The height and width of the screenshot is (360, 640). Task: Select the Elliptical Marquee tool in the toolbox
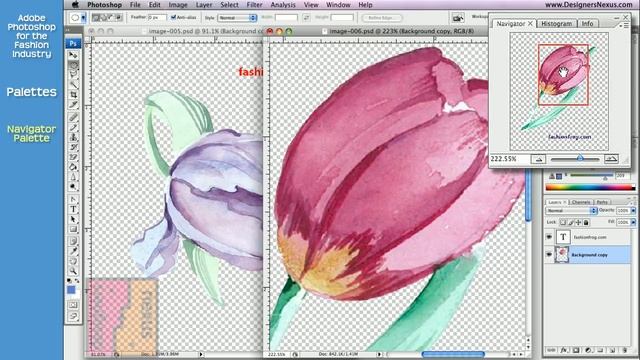[x=73, y=65]
